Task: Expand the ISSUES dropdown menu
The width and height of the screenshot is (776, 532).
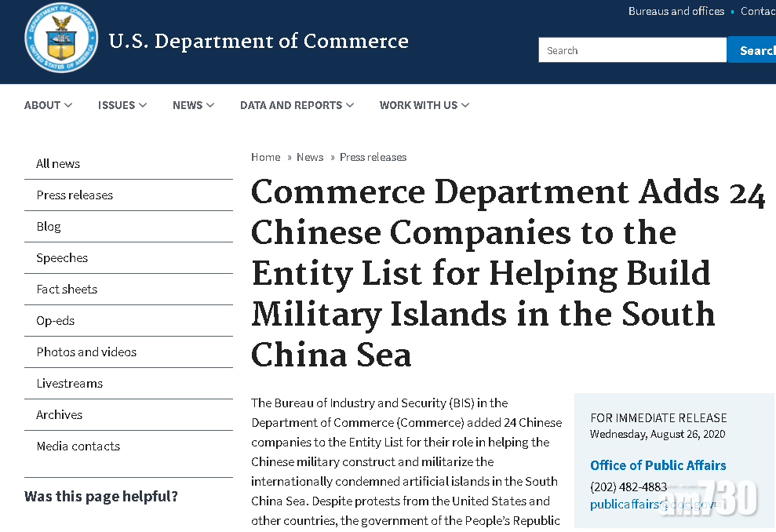Action: pos(122,105)
